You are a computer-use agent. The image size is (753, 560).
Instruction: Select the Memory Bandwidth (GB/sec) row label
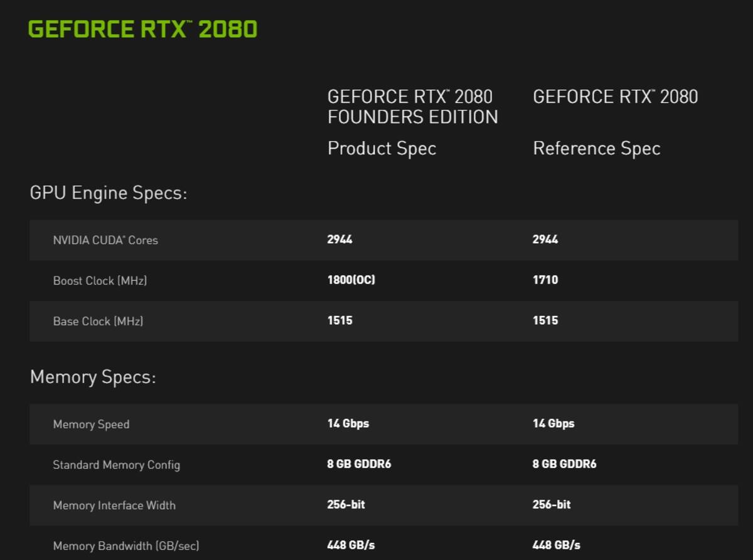coord(126,546)
